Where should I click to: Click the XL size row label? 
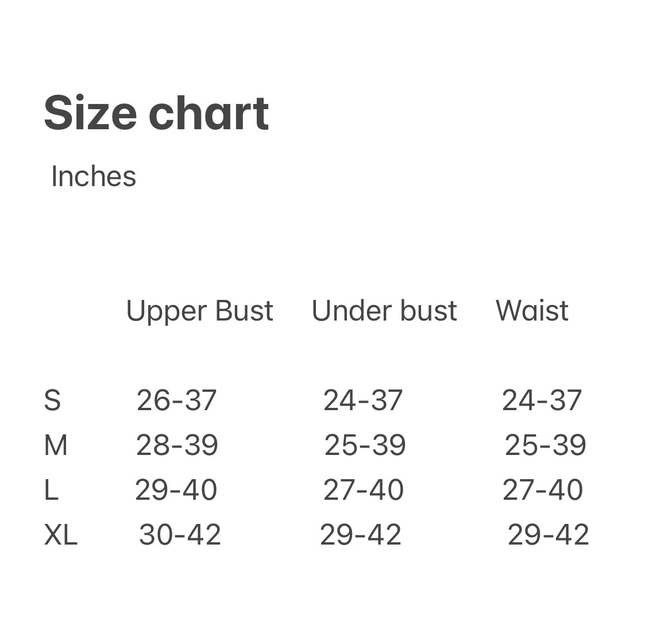(x=60, y=535)
